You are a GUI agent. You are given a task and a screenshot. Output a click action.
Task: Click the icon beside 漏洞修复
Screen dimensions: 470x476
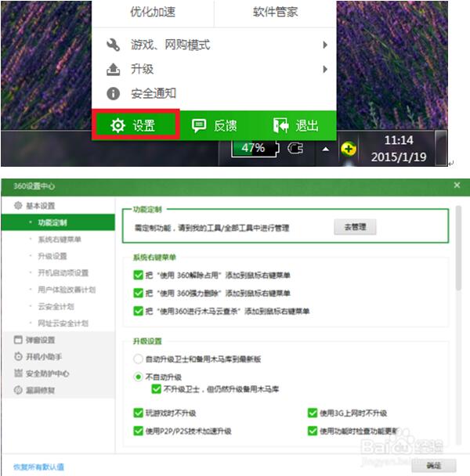click(x=18, y=390)
